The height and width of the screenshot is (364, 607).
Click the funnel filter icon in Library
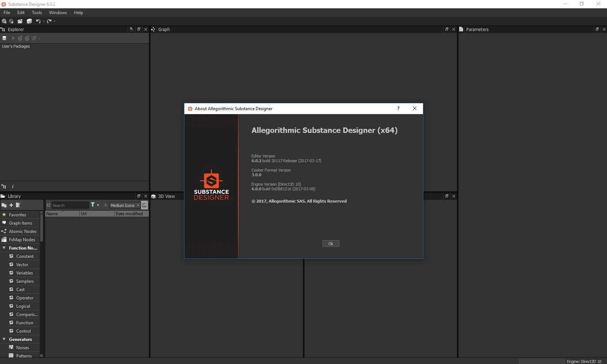[93, 205]
